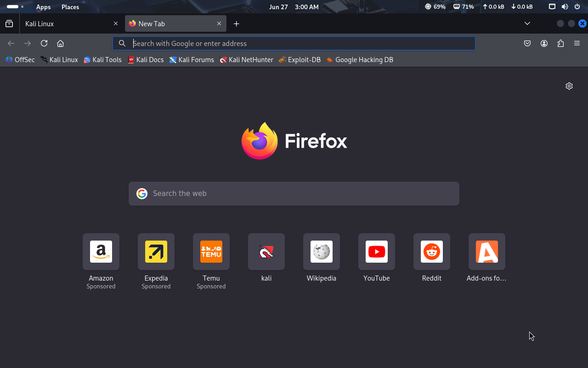
Task: Open the power icon system menu
Action: pos(577,7)
